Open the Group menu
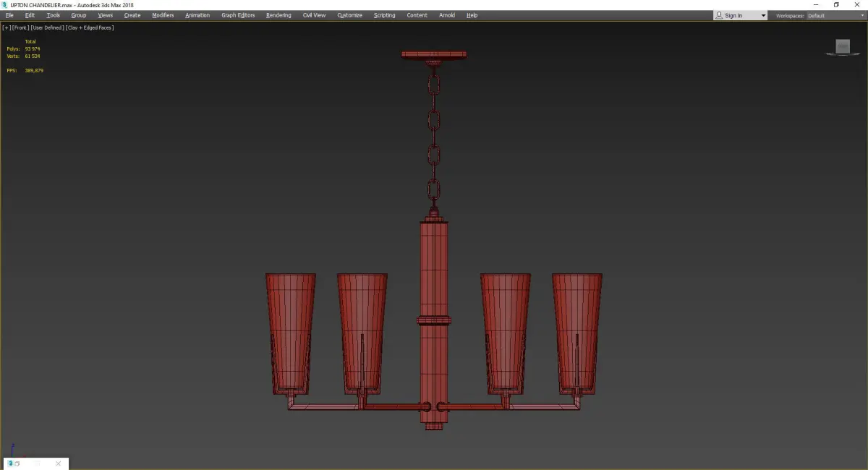 [78, 15]
